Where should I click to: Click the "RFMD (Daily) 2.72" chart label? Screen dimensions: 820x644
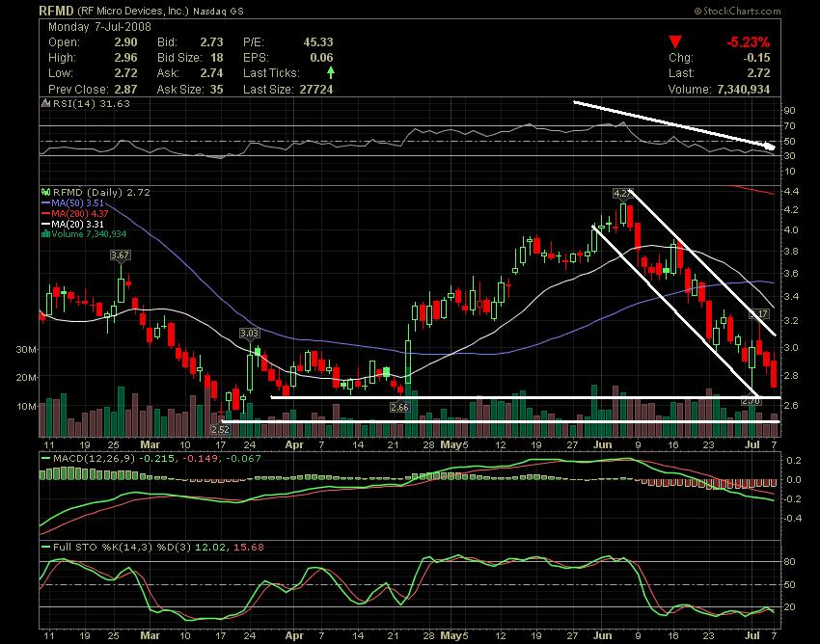(101, 193)
